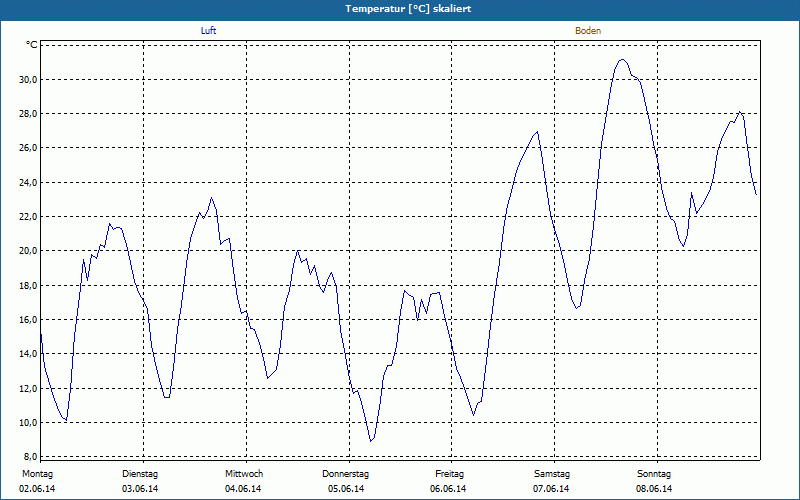
Task: Click the Samstag day label
Action: 552,474
